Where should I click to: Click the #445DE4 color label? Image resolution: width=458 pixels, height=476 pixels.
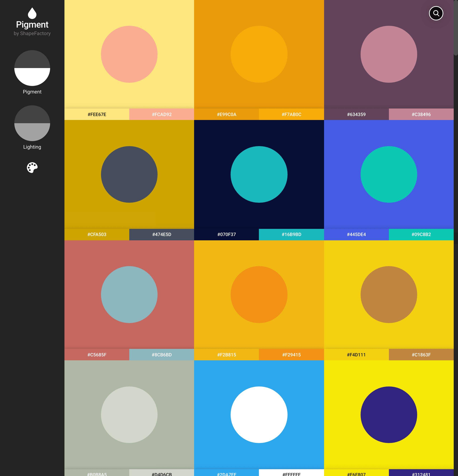click(x=356, y=234)
